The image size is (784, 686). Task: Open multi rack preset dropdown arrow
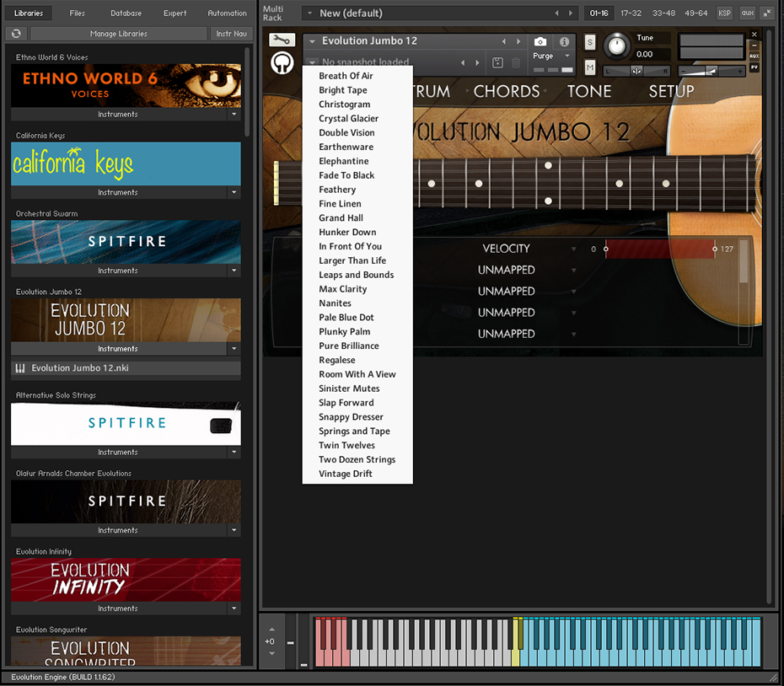click(310, 13)
